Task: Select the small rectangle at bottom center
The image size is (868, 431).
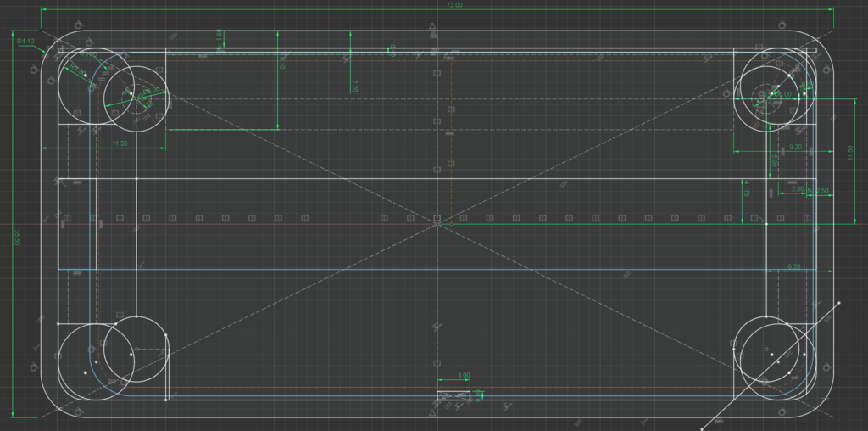Action: [x=453, y=395]
